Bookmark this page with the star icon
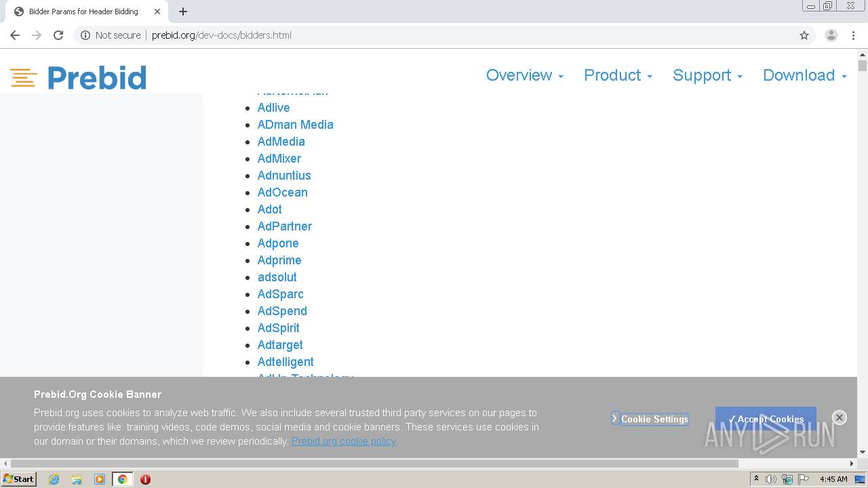The height and width of the screenshot is (488, 868). click(804, 35)
